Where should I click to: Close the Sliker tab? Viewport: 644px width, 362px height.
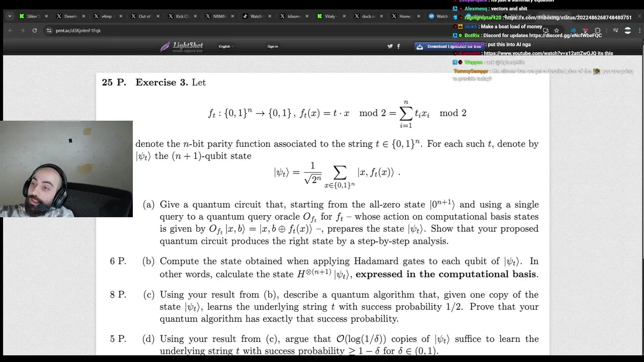46,16
